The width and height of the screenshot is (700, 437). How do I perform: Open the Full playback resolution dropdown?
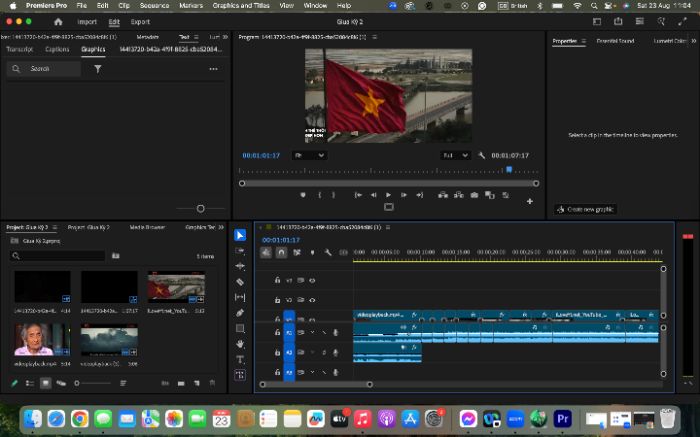455,155
